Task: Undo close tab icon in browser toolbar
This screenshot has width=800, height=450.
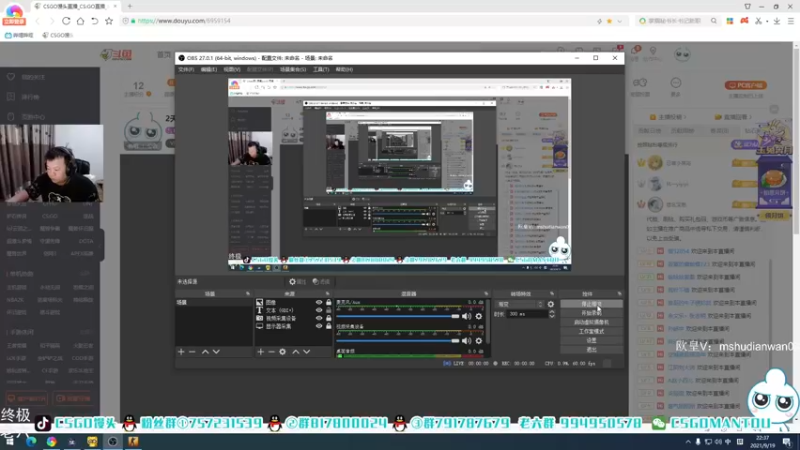Action: click(x=95, y=21)
